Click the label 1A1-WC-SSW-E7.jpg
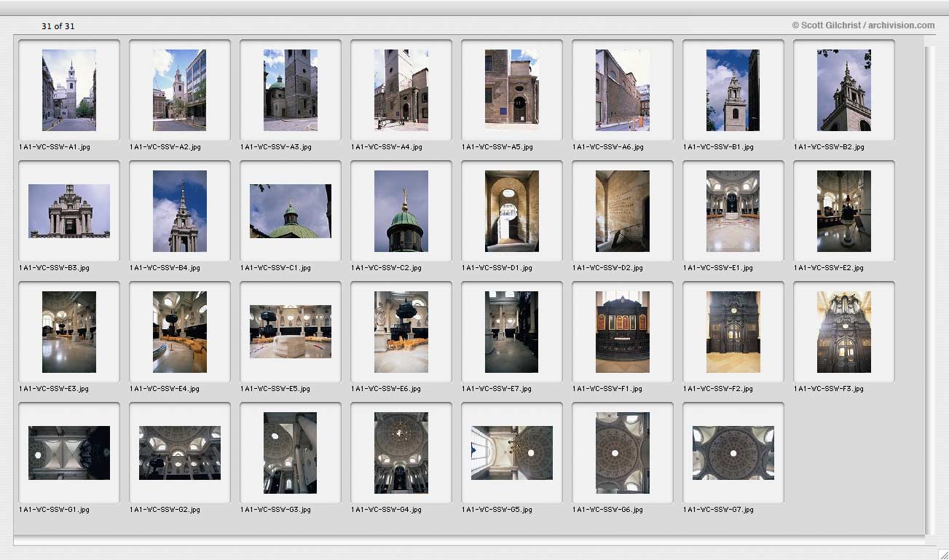The image size is (949, 560). coord(497,389)
